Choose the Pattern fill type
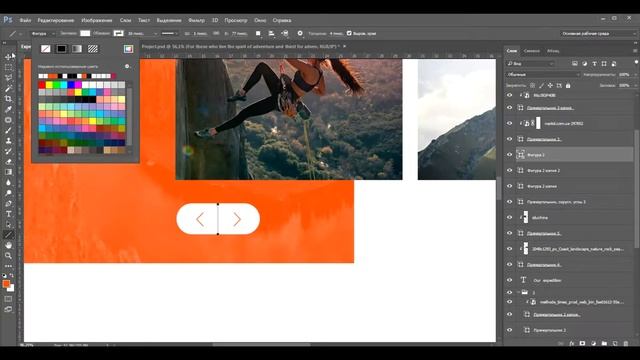This screenshot has width=640, height=360. point(93,49)
